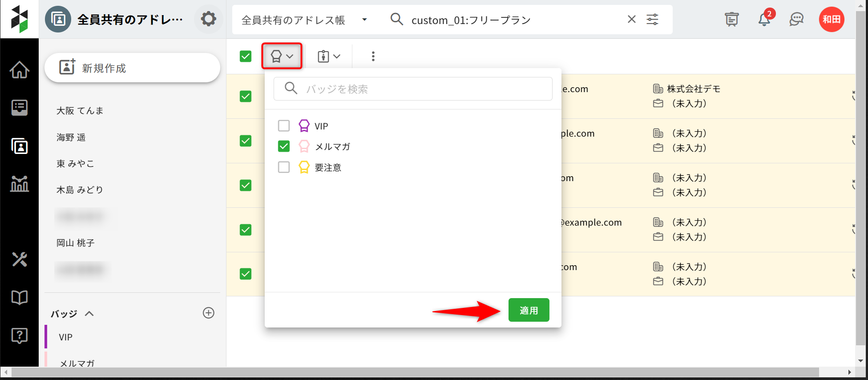Collapse the バッジ section in sidebar
Viewport: 868px width, 380px height.
pyautogui.click(x=89, y=313)
